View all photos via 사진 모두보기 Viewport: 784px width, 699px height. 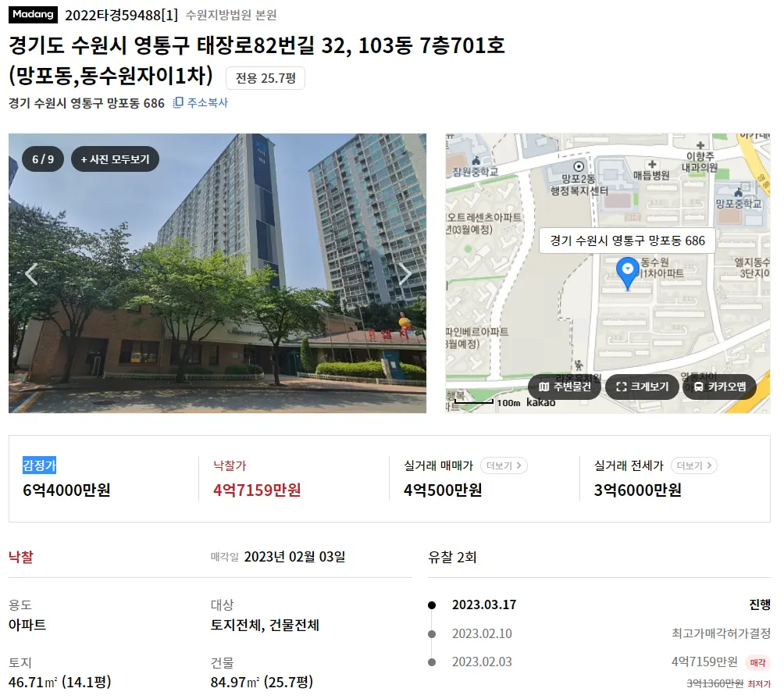[115, 159]
